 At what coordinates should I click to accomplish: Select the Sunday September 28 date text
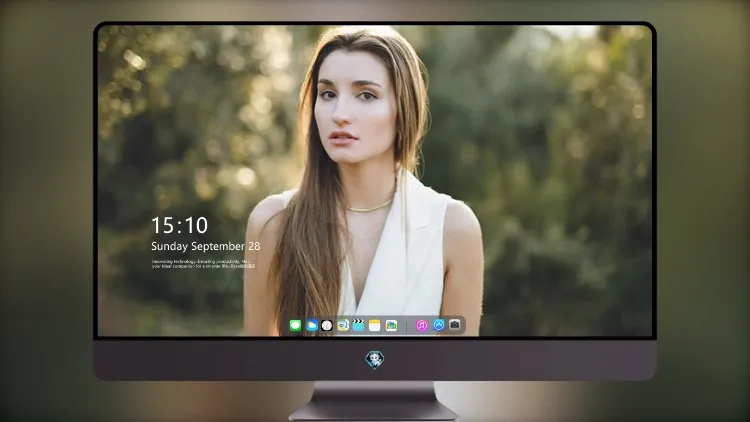click(206, 246)
